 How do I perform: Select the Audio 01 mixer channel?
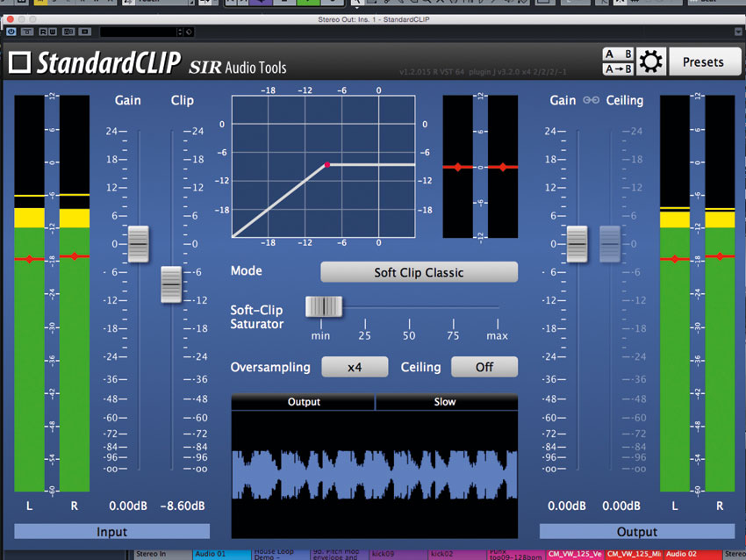coord(222,554)
